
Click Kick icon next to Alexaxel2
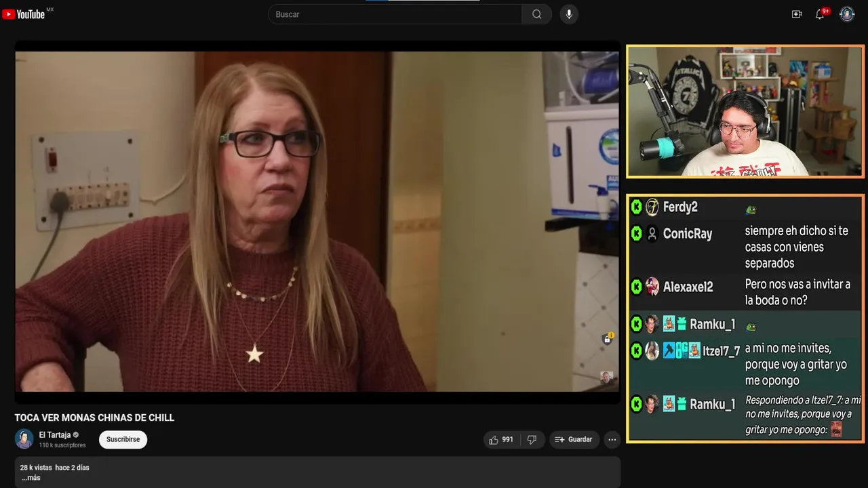click(x=636, y=287)
